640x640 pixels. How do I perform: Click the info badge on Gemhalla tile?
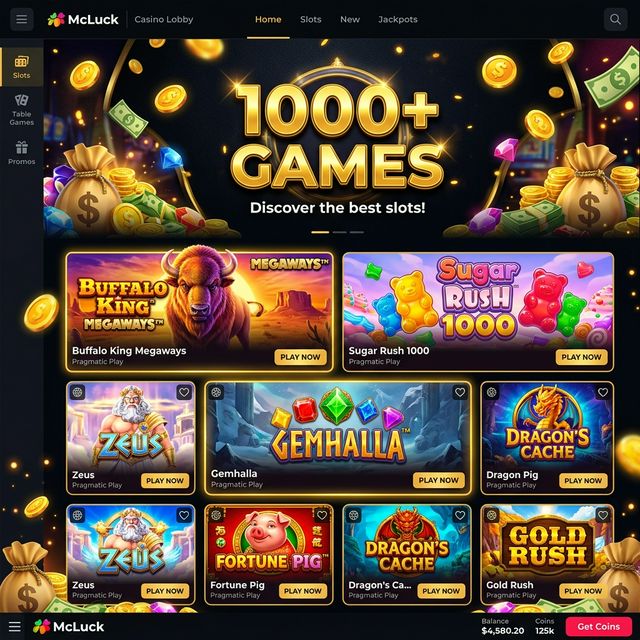tap(216, 392)
